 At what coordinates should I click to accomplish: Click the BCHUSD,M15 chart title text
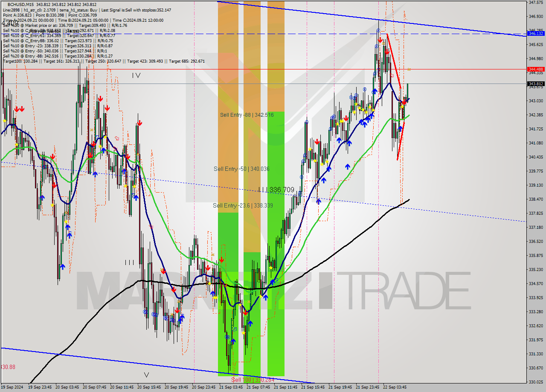[x=20, y=4]
